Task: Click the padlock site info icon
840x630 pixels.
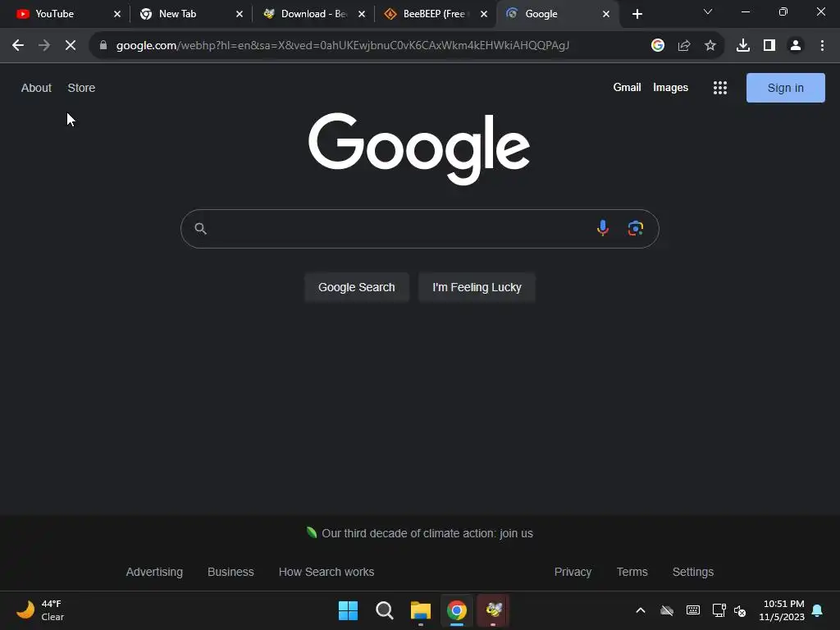Action: coord(103,46)
